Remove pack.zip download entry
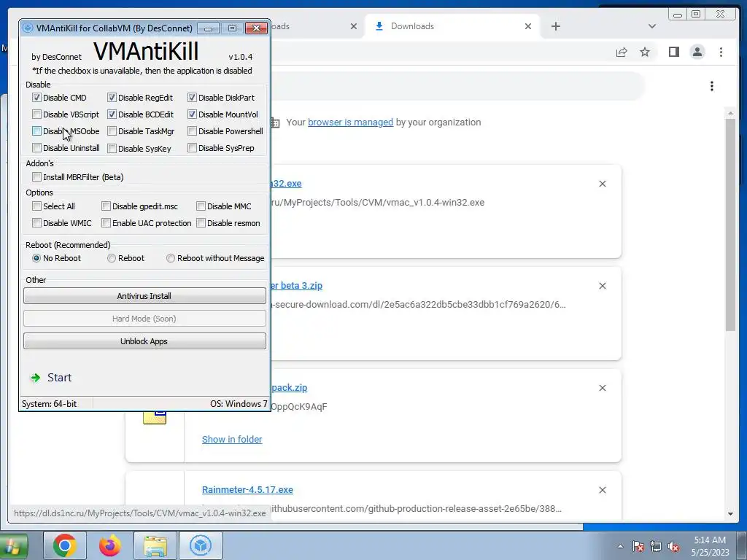747x560 pixels. tap(602, 388)
